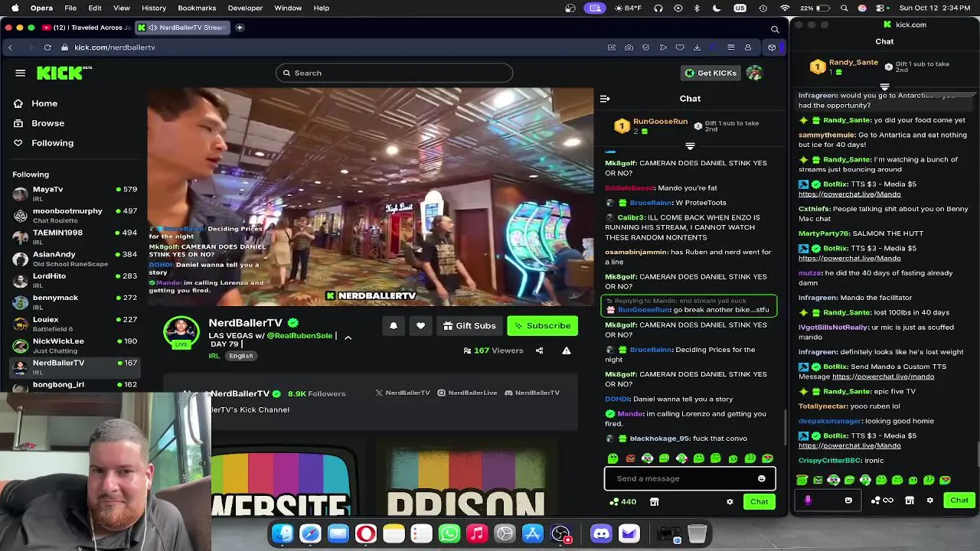This screenshot has height=551, width=980.
Task: Open the Developer menu in menu bar
Action: [x=245, y=8]
